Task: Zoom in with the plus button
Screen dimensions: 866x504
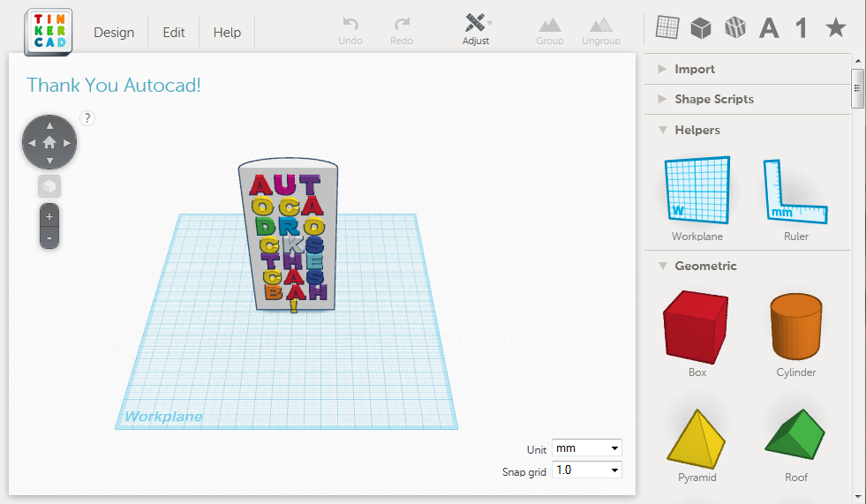Action: pos(49,216)
